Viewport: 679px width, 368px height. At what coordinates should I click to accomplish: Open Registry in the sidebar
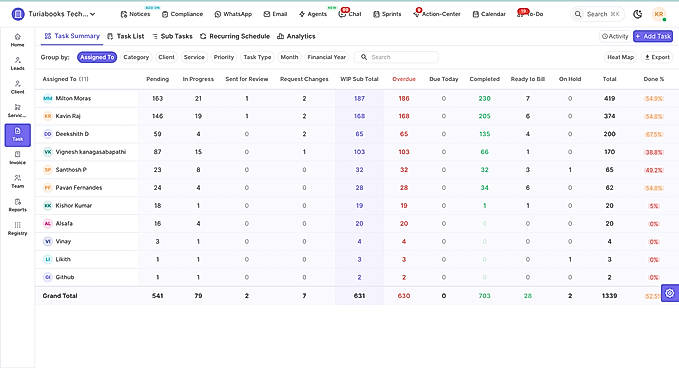[x=17, y=228]
